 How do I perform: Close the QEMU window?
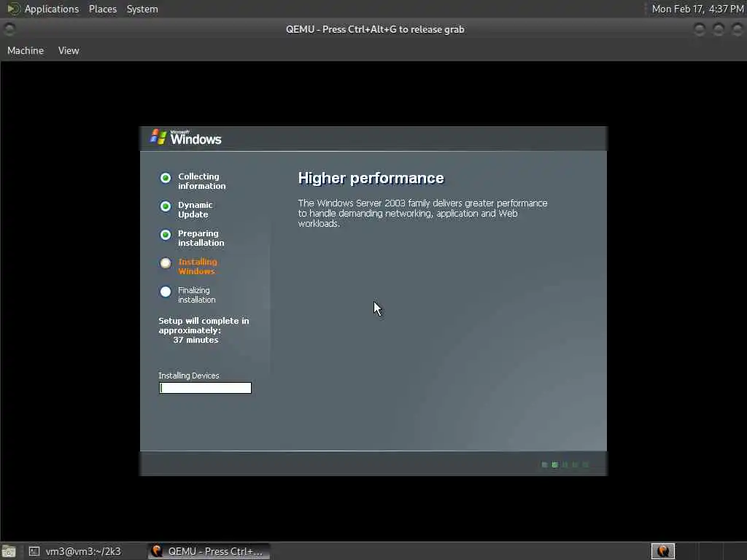pyautogui.click(x=737, y=29)
